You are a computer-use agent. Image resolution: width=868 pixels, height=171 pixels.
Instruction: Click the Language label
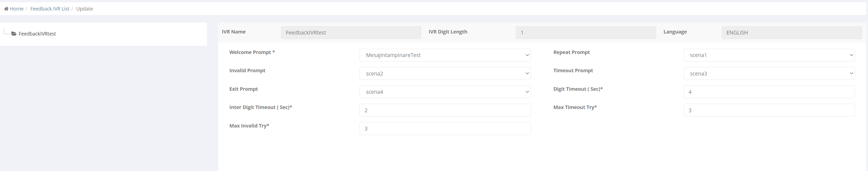(675, 32)
